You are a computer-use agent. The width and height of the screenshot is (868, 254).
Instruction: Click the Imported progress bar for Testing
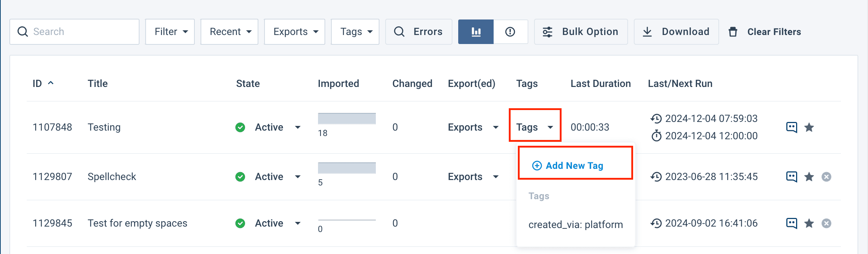click(347, 119)
